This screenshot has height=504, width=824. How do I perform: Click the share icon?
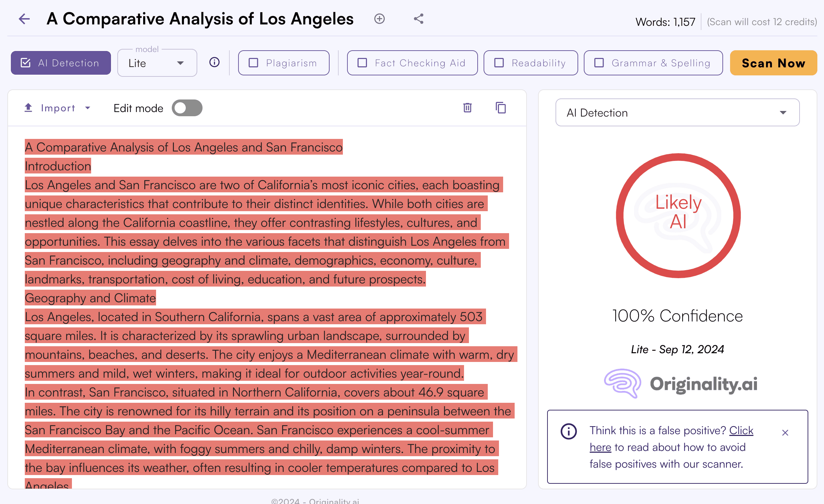419,19
